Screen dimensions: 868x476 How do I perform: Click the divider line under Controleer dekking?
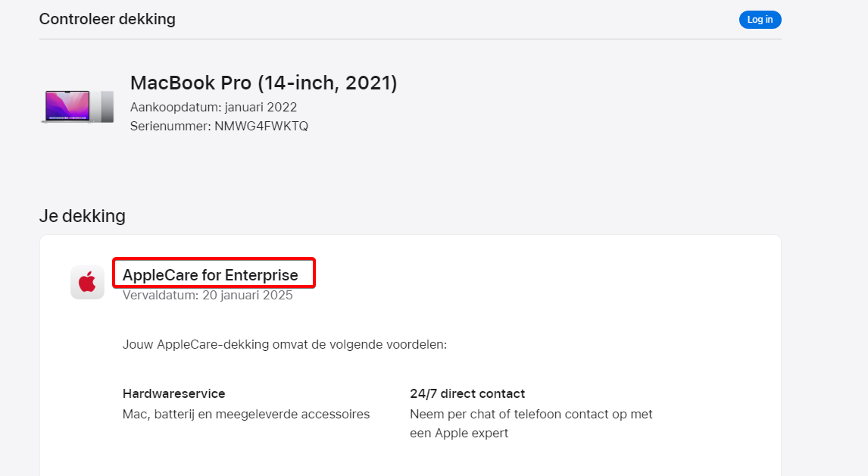(x=410, y=39)
